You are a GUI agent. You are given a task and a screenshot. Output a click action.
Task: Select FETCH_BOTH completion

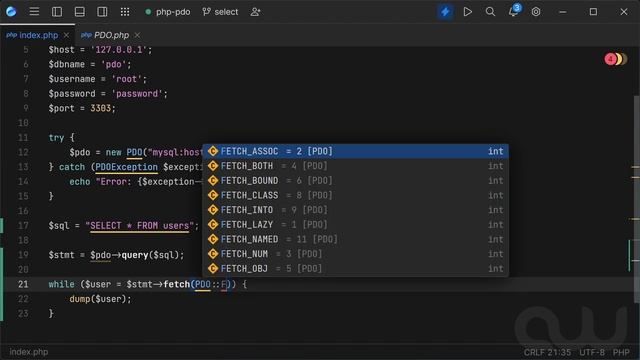356,166
